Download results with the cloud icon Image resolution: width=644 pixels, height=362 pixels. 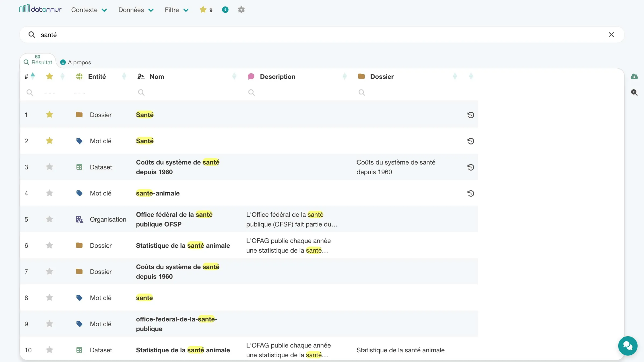click(634, 77)
